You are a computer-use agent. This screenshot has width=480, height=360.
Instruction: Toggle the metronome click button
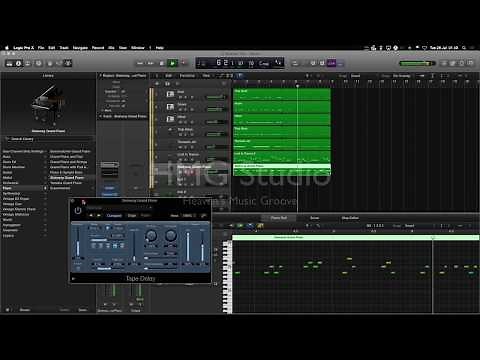tap(340, 63)
